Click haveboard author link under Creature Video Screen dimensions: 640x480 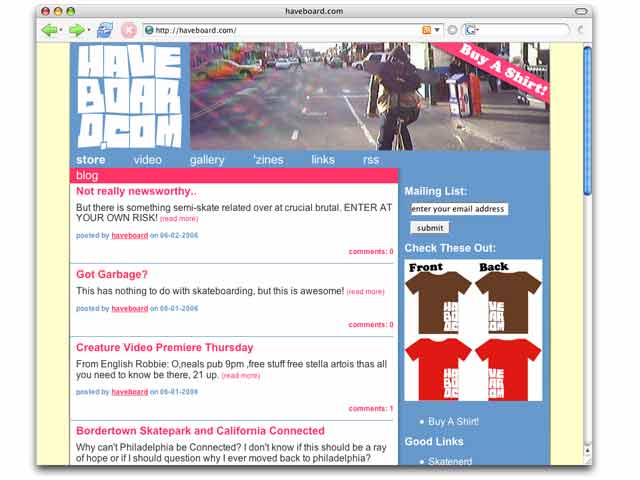(130, 392)
